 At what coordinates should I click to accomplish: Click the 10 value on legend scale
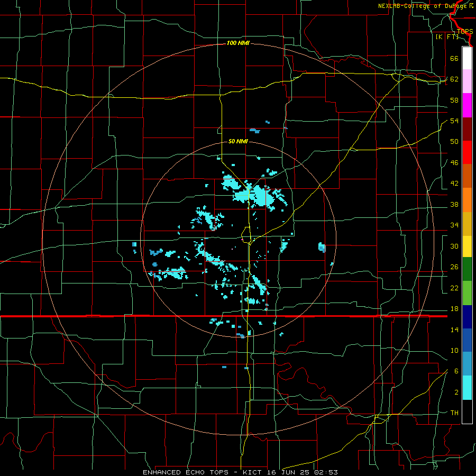pos(454,350)
